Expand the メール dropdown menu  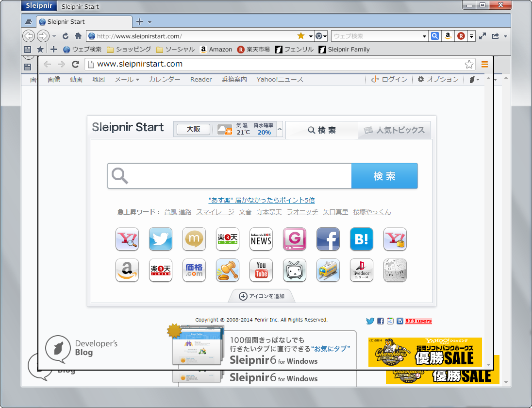pyautogui.click(x=127, y=80)
